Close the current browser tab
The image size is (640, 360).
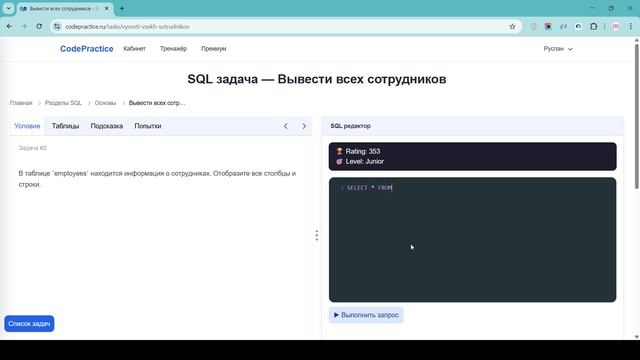coord(107,8)
